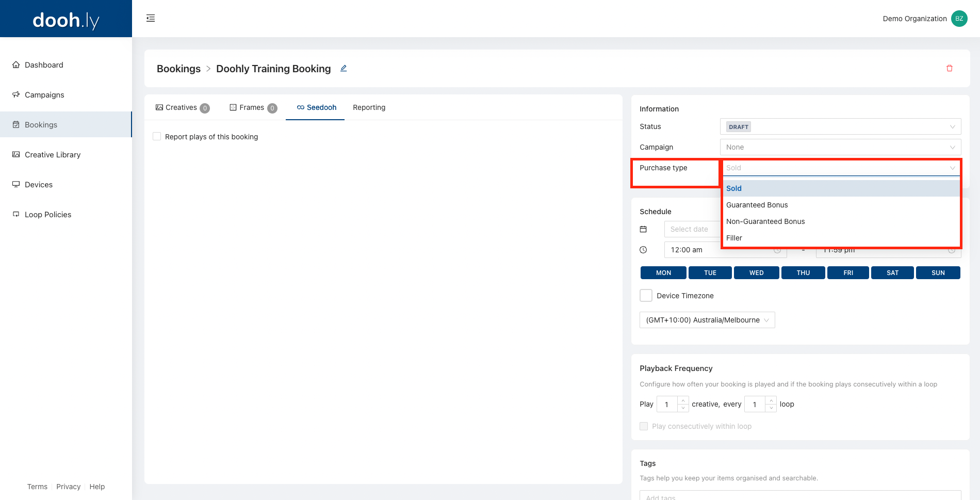The width and height of the screenshot is (980, 500).
Task: Decrease the creative count with down arrow
Action: pyautogui.click(x=683, y=408)
